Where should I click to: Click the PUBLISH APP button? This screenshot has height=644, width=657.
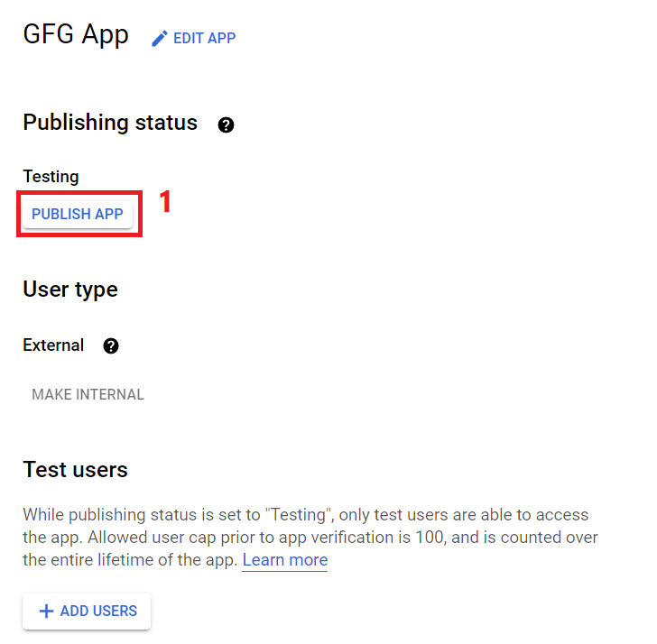pos(78,214)
